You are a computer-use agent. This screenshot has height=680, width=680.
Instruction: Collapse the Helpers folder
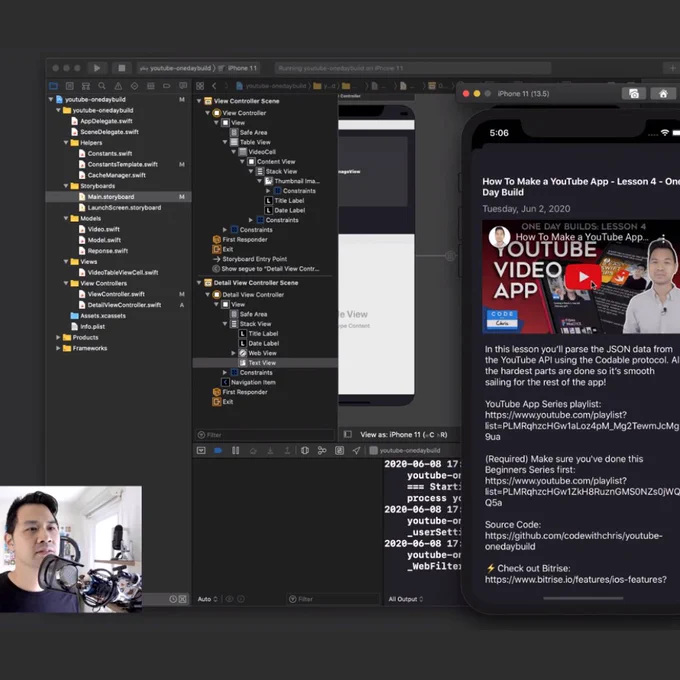coord(66,143)
